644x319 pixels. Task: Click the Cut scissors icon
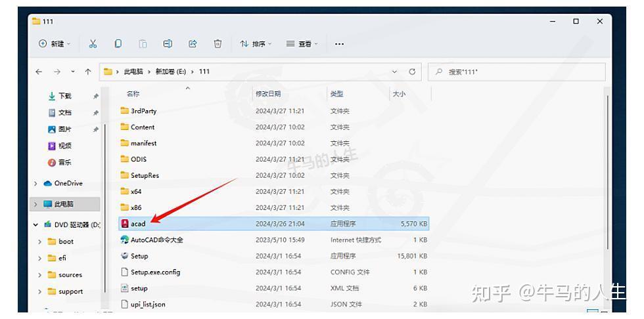(x=93, y=44)
